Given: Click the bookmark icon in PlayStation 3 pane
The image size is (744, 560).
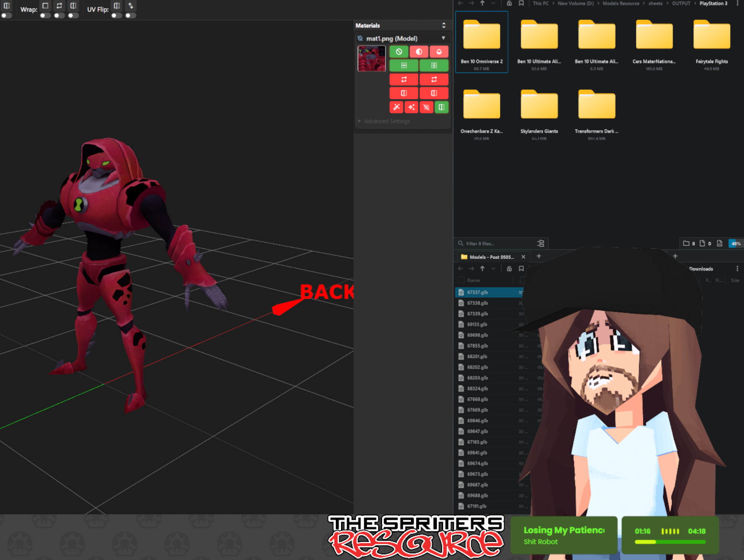Looking at the screenshot, I should pos(521,3).
